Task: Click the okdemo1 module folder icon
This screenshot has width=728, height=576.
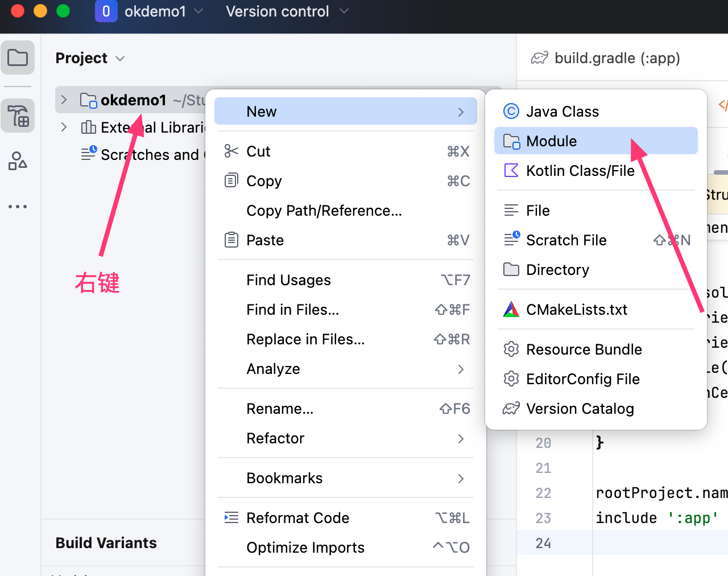Action: pyautogui.click(x=88, y=101)
